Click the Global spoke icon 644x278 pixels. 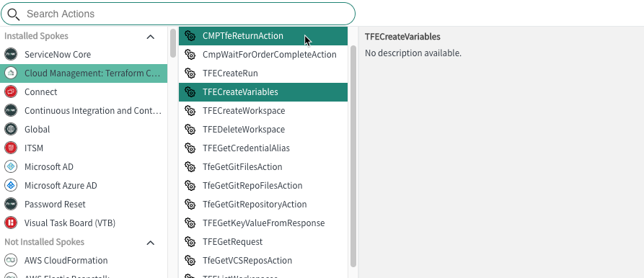[x=11, y=129]
